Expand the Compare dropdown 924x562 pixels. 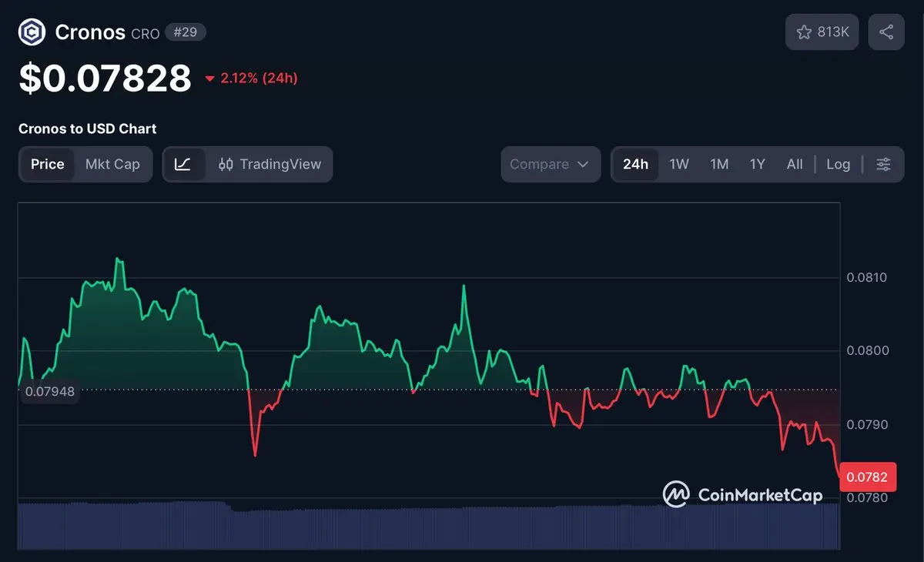pyautogui.click(x=551, y=164)
